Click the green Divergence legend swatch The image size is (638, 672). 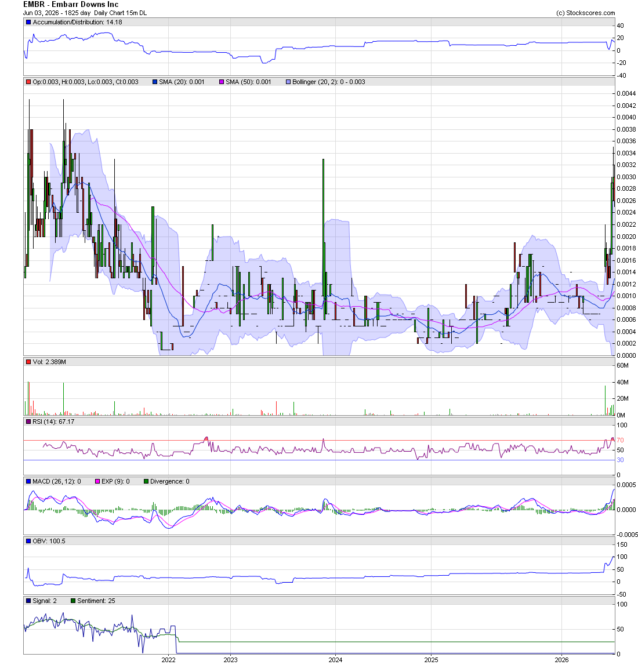tap(146, 482)
